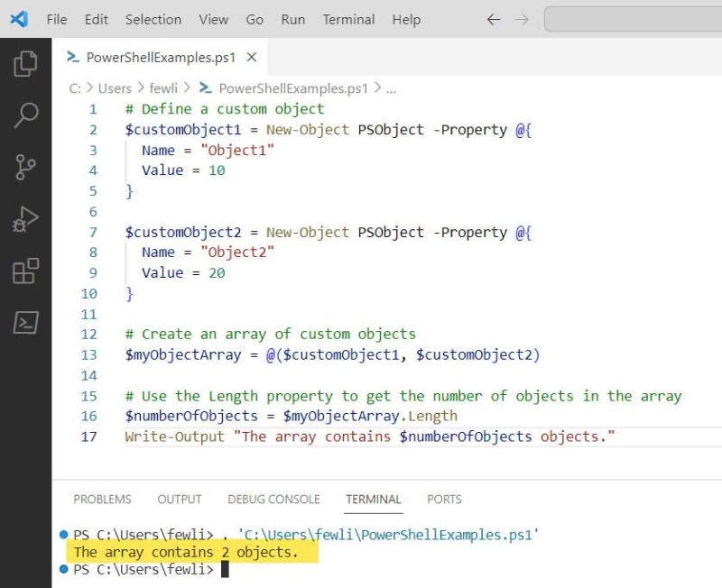Open the Terminal menu
This screenshot has width=722, height=588.
[x=348, y=19]
